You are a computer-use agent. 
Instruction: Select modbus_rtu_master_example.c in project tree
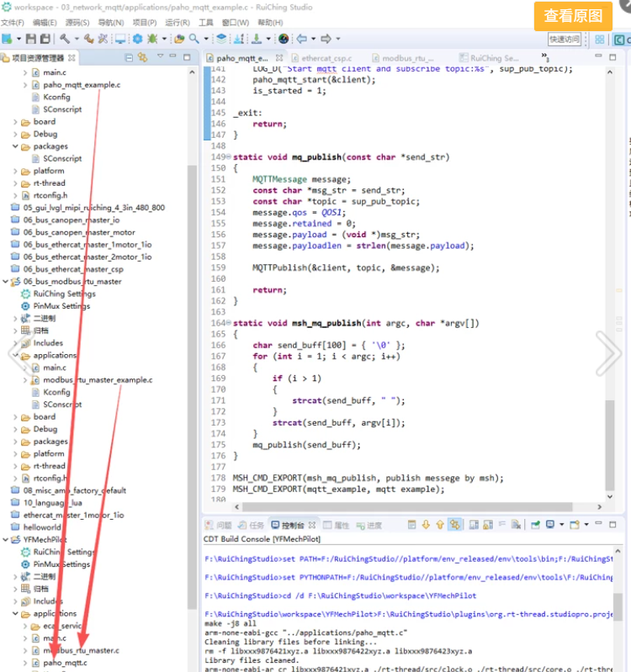pyautogui.click(x=98, y=380)
